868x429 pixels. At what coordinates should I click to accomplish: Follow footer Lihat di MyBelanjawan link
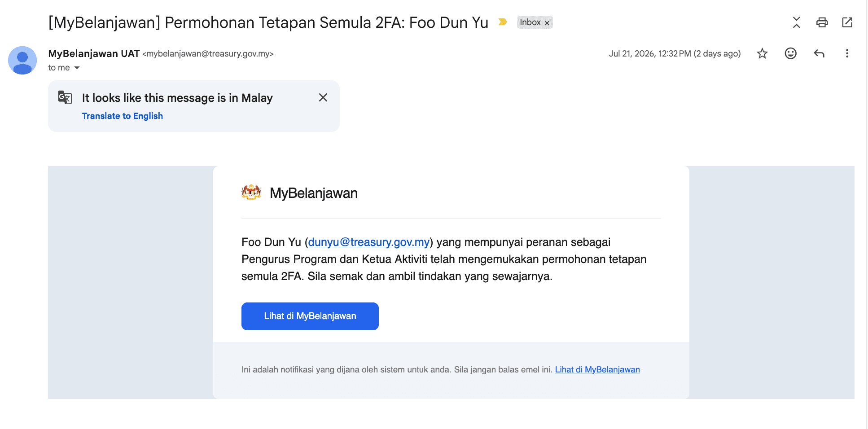click(x=597, y=370)
